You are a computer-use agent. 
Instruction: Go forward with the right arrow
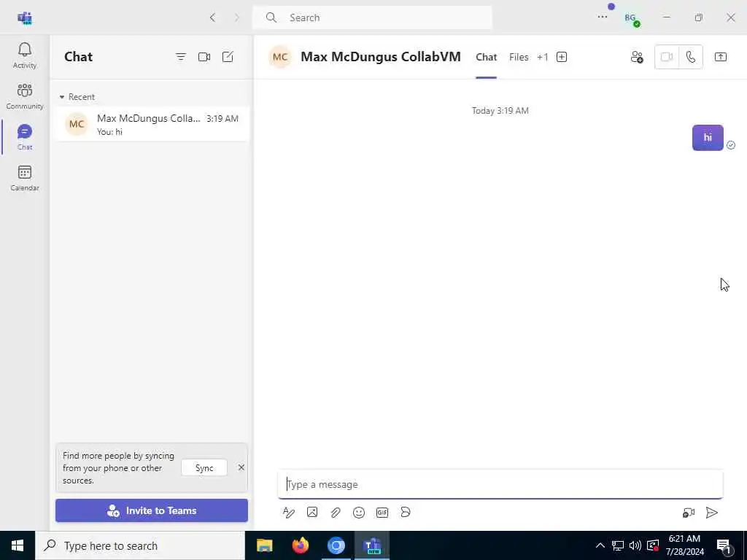coord(237,17)
